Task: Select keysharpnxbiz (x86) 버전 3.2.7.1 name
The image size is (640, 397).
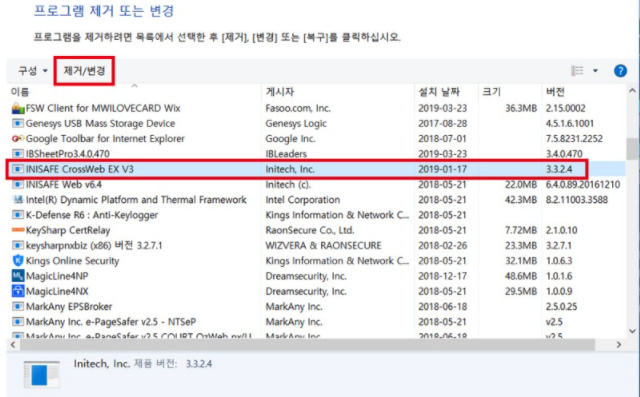Action: click(x=94, y=246)
